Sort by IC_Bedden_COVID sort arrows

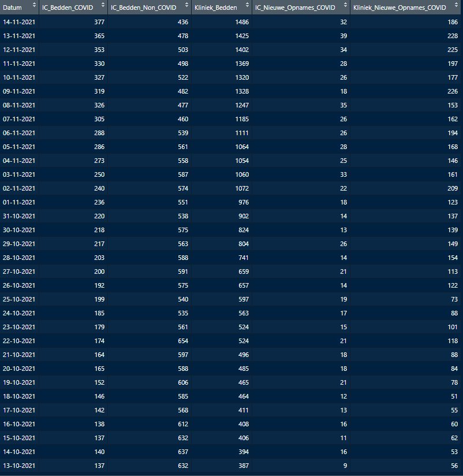103,5
